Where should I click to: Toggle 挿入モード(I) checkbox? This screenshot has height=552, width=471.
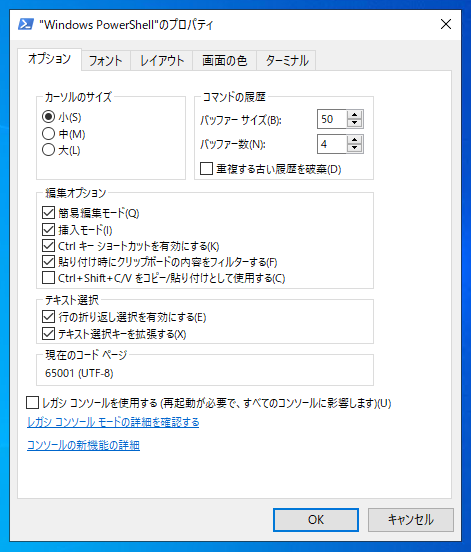coord(48,230)
